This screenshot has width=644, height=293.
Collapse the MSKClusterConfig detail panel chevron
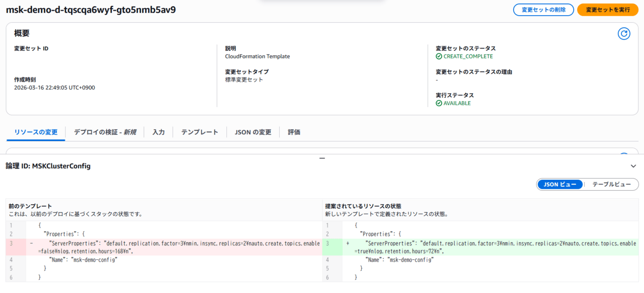pos(633,166)
